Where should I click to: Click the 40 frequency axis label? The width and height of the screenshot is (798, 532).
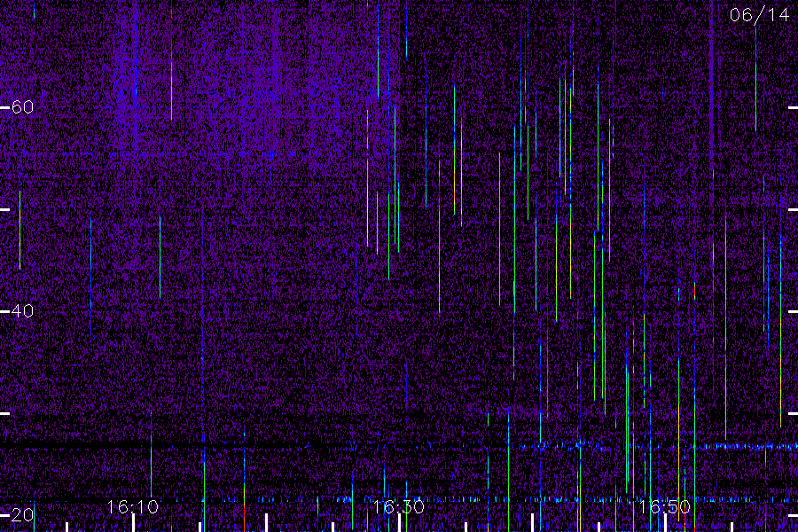22,310
